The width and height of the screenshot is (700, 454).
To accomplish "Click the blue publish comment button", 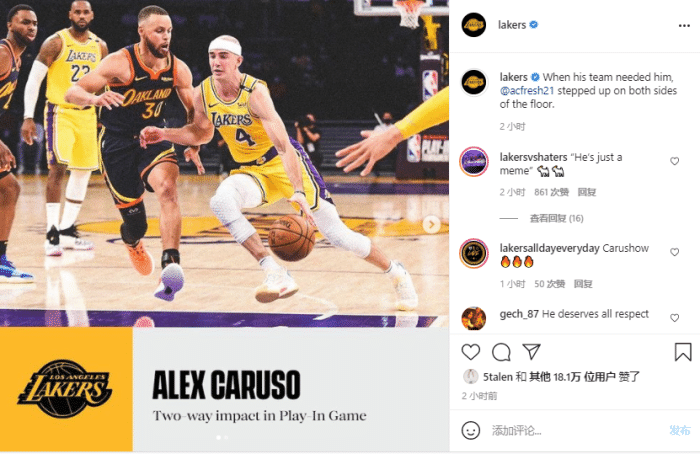I will coord(680,430).
